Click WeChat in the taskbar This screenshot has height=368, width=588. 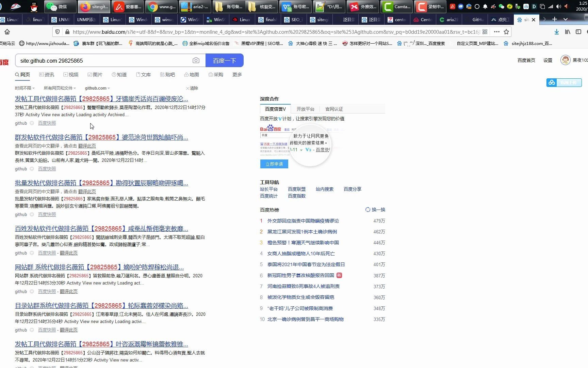[61, 6]
